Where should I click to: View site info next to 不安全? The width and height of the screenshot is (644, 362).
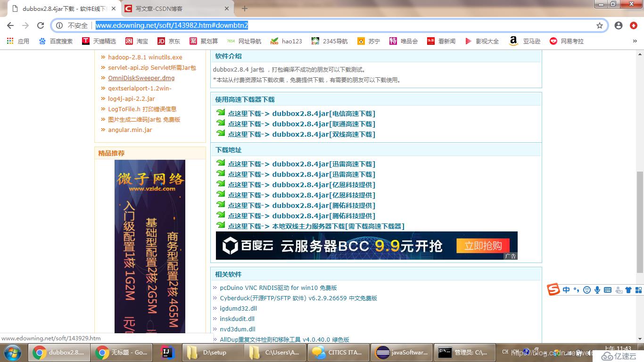59,25
